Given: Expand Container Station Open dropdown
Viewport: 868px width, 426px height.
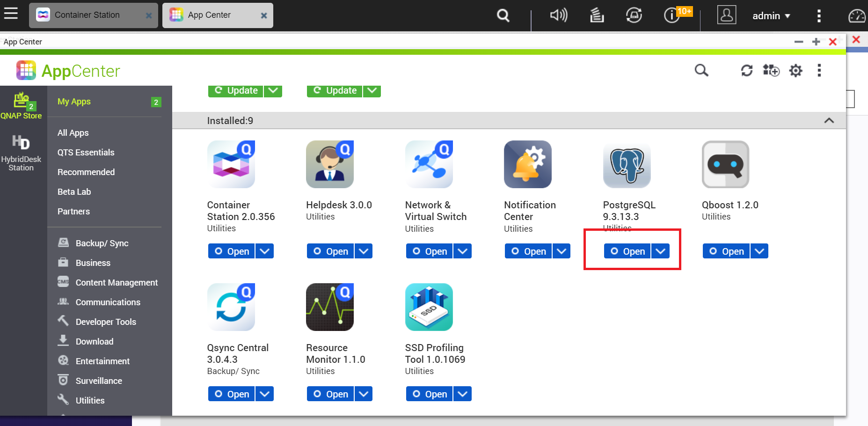Looking at the screenshot, I should pos(265,251).
